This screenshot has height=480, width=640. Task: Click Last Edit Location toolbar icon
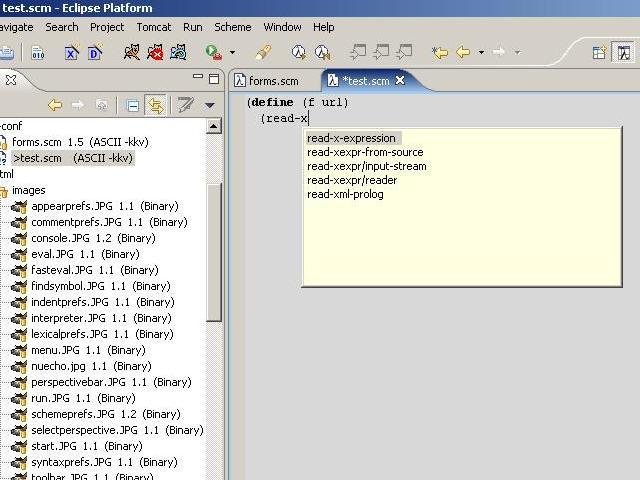click(x=439, y=52)
